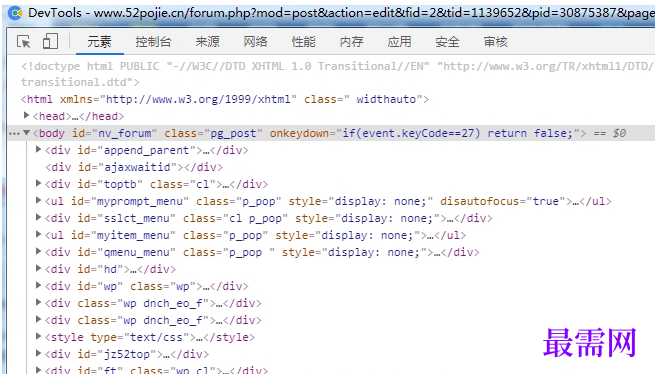655x374 pixels.
Task: Expand the second wp dnch_eo_f div
Action: (38, 319)
